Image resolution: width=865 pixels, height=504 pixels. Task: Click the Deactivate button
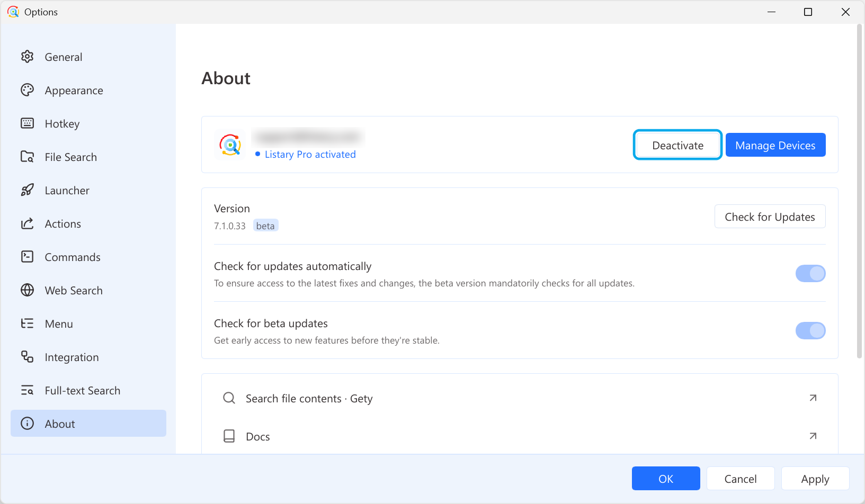tap(677, 145)
